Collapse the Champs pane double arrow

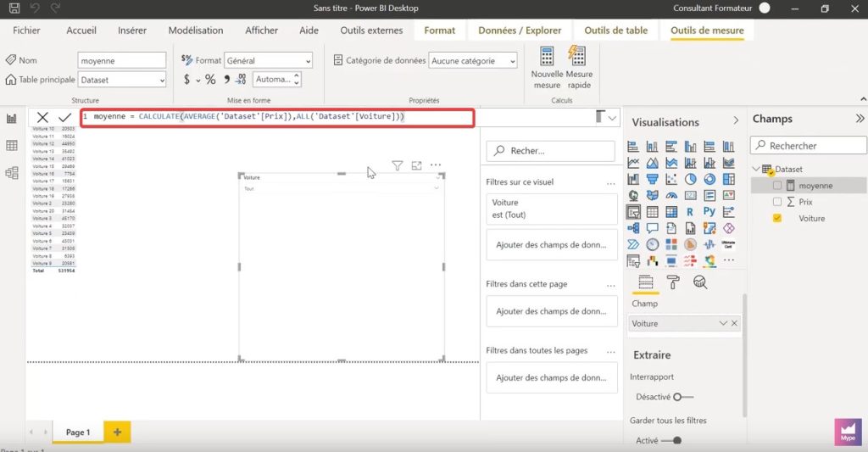click(860, 119)
